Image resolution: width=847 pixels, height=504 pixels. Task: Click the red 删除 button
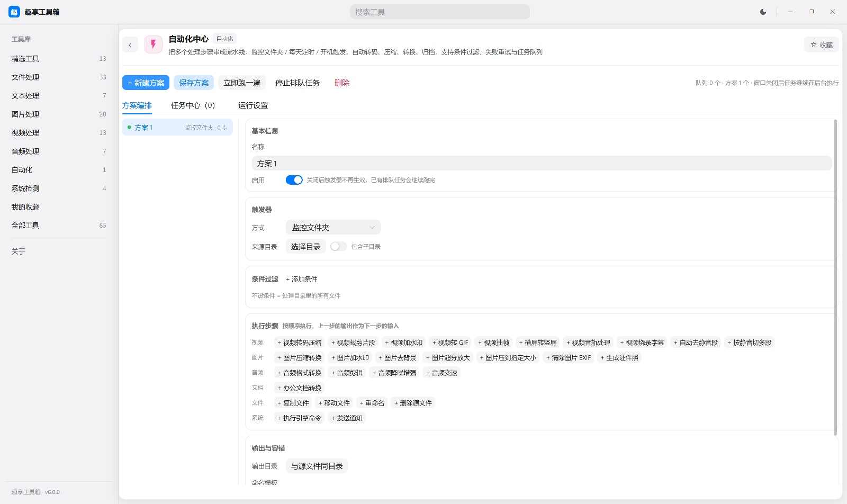click(x=342, y=83)
